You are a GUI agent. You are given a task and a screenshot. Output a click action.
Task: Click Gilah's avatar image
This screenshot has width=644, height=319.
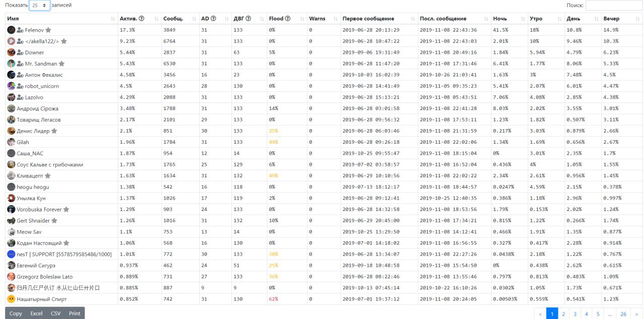tap(11, 142)
